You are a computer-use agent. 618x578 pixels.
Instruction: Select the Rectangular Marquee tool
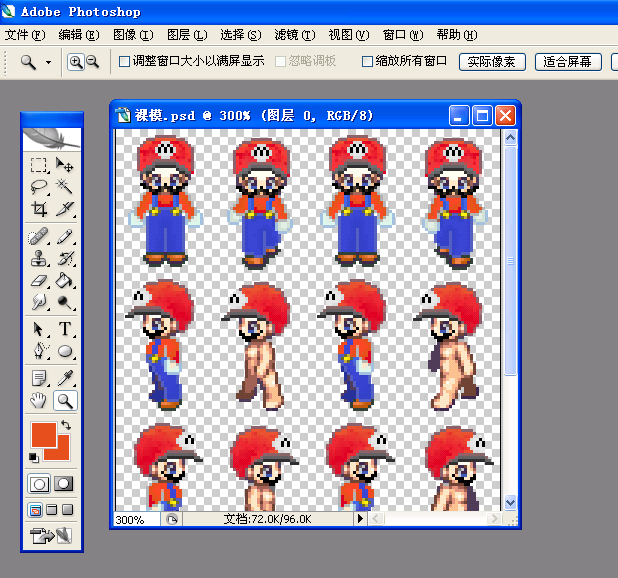coord(39,165)
